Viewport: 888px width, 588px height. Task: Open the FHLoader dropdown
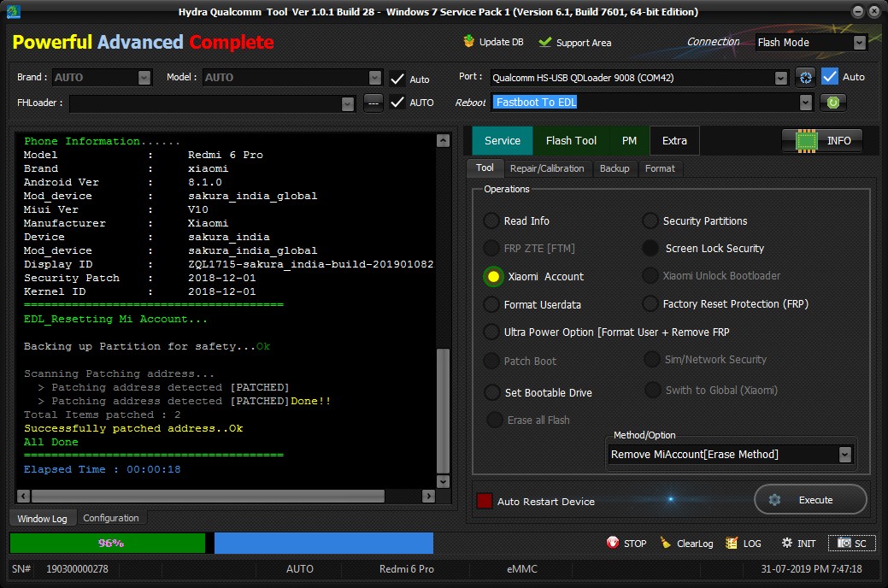click(x=348, y=103)
